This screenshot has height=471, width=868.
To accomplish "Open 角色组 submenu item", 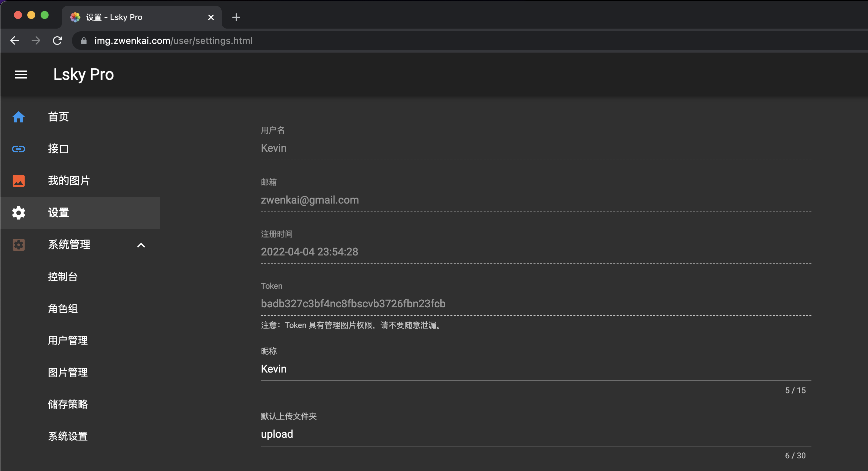I will [63, 309].
